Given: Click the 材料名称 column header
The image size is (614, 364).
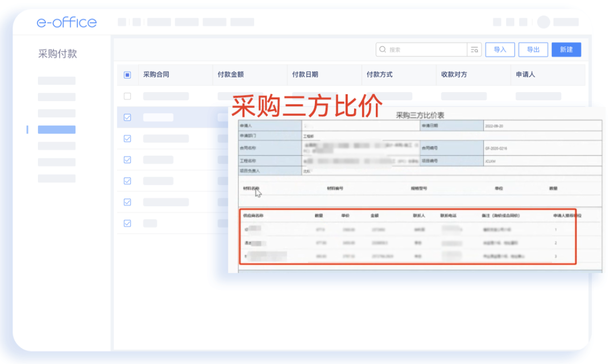Looking at the screenshot, I should tap(251, 189).
